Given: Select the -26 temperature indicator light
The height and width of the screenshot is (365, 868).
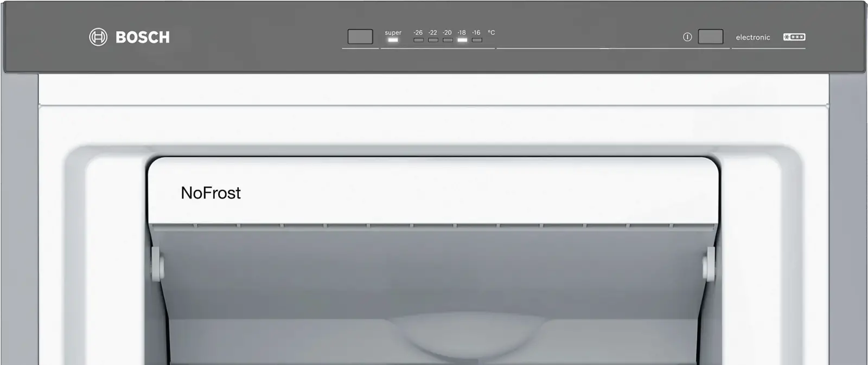Looking at the screenshot, I should [x=418, y=40].
